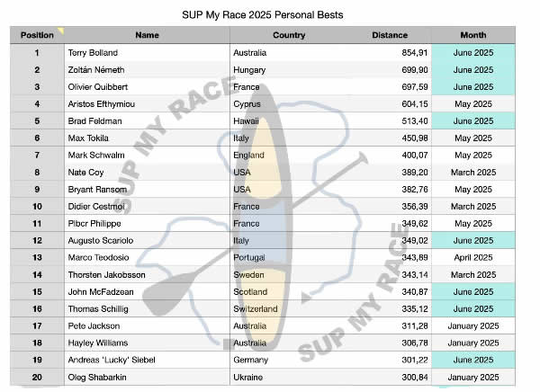Image resolution: width=540 pixels, height=392 pixels.
Task: Select the Position column header
Action: pyautogui.click(x=37, y=36)
